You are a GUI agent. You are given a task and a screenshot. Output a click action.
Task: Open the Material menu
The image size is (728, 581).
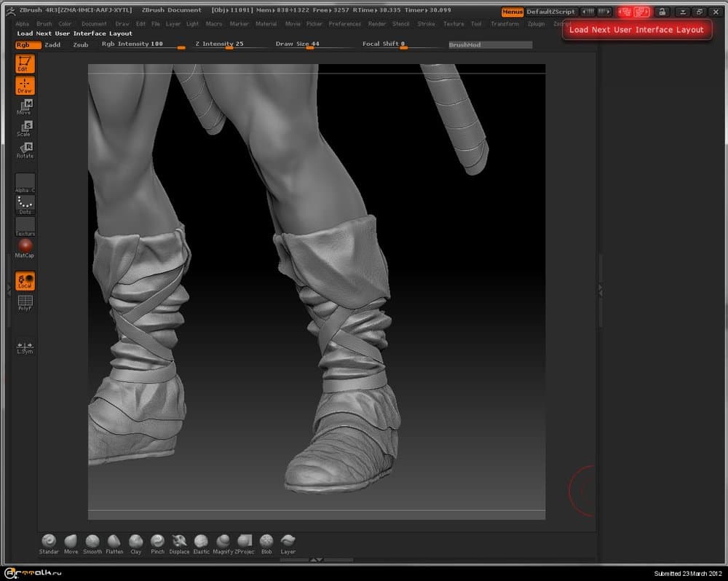(x=266, y=24)
